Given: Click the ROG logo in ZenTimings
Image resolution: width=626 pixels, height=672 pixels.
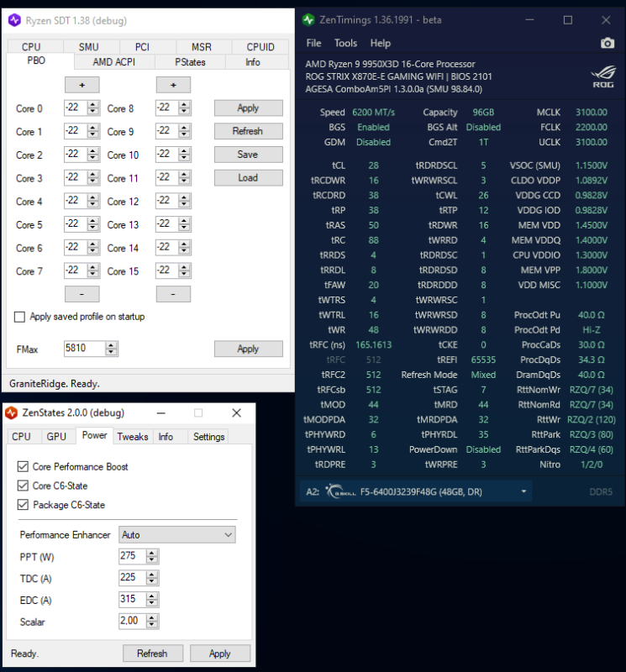Looking at the screenshot, I should point(602,76).
